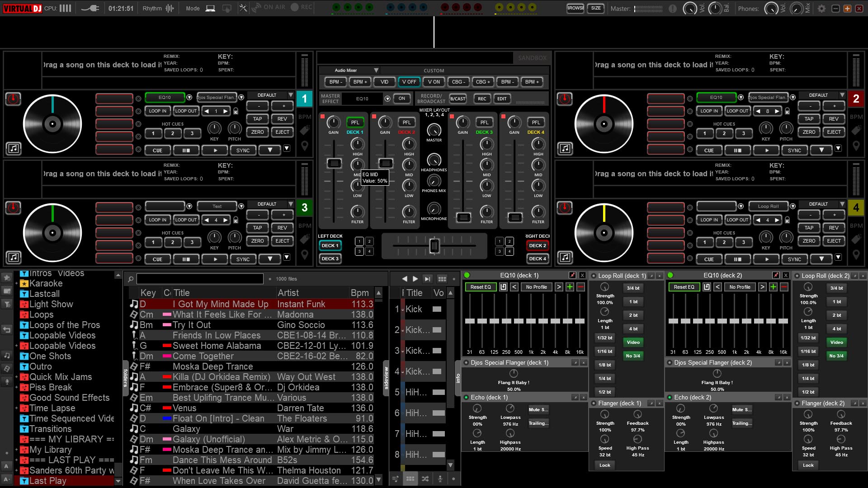Image resolution: width=868 pixels, height=488 pixels.
Task: Select laptop Mode icon in top bar
Action: (210, 8)
